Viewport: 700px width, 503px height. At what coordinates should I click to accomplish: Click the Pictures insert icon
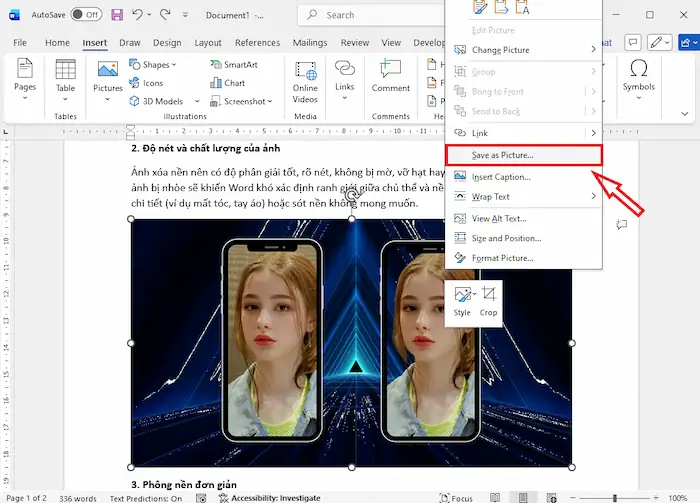click(x=108, y=69)
